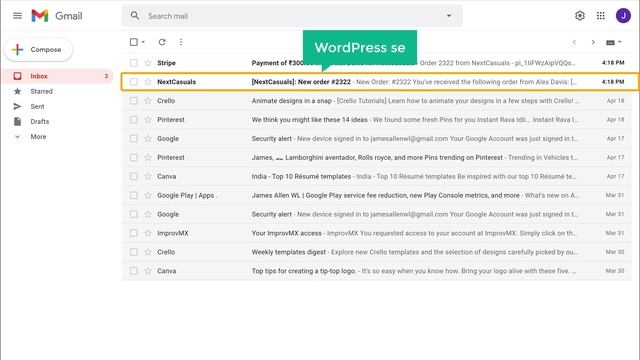Open the Inbox folder
This screenshot has width=640, height=360.
click(58, 76)
